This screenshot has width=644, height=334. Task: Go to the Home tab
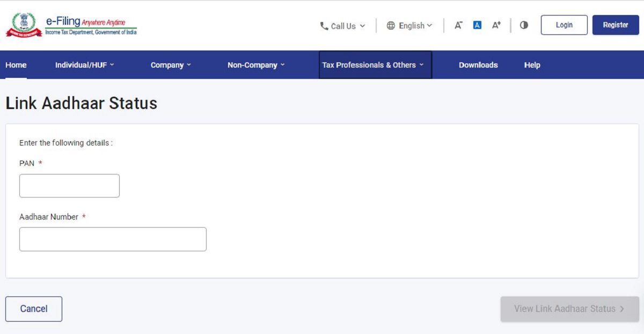[16, 65]
